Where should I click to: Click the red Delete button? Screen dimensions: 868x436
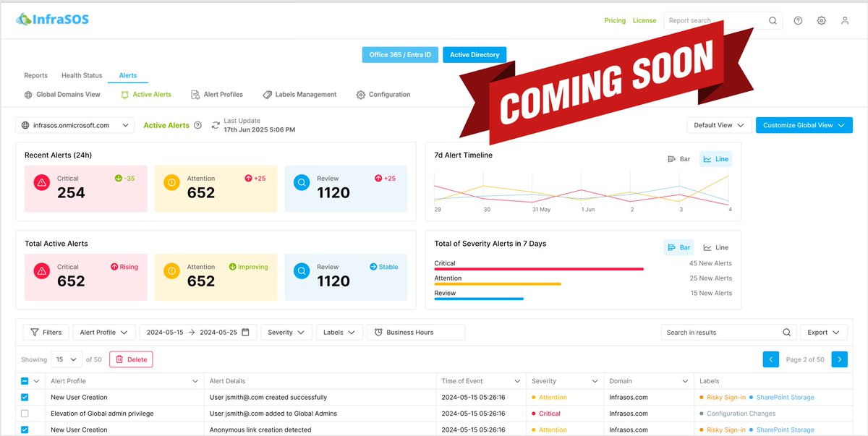131,359
